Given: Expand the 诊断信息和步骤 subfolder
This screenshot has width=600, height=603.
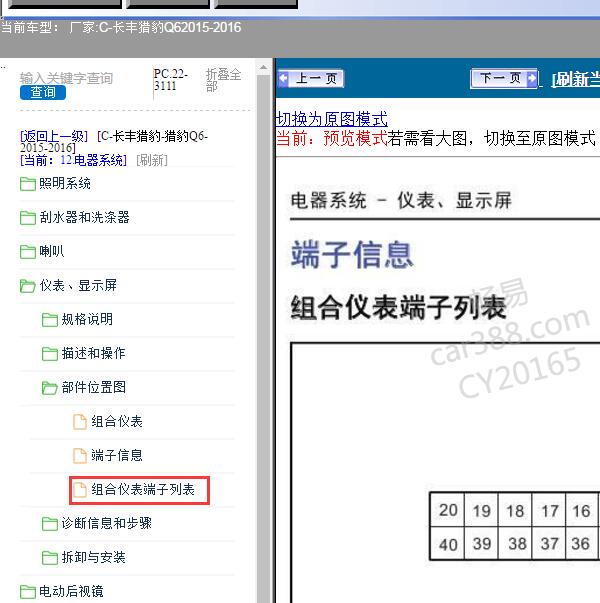Looking at the screenshot, I should [x=107, y=523].
